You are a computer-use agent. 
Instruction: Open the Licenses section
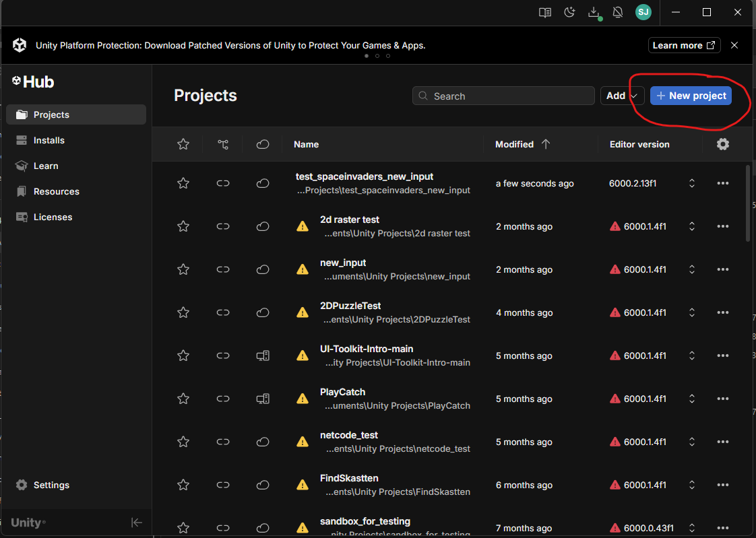click(x=53, y=217)
